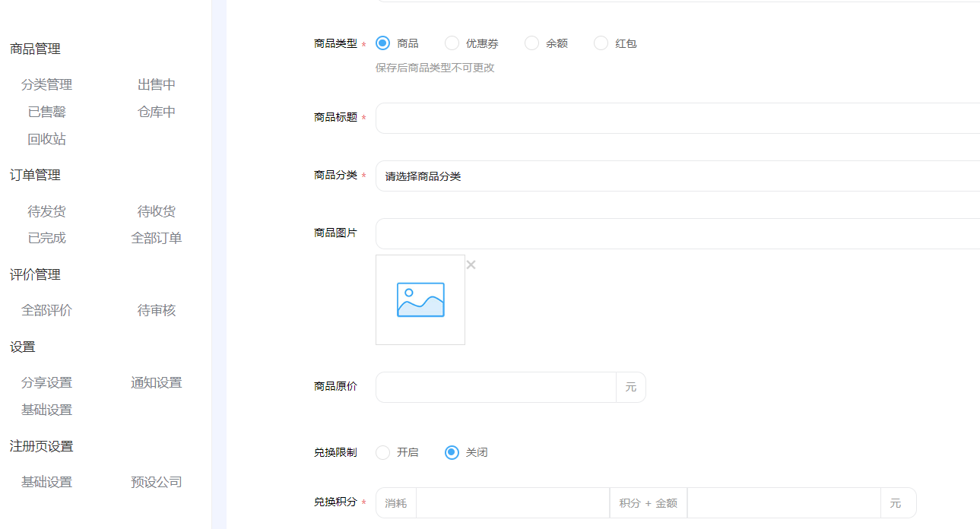Open 分类管理 in the sidebar
This screenshot has width=980, height=529.
[x=47, y=84]
